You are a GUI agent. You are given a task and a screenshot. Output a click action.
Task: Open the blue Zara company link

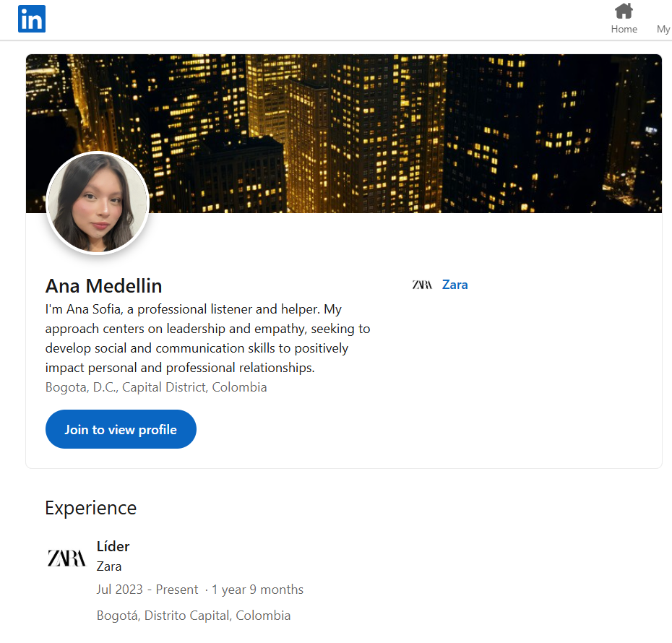[x=455, y=285]
